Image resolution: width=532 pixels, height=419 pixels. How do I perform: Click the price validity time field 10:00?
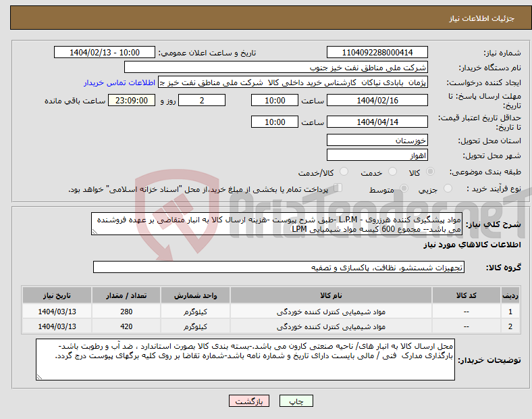tap(275, 122)
